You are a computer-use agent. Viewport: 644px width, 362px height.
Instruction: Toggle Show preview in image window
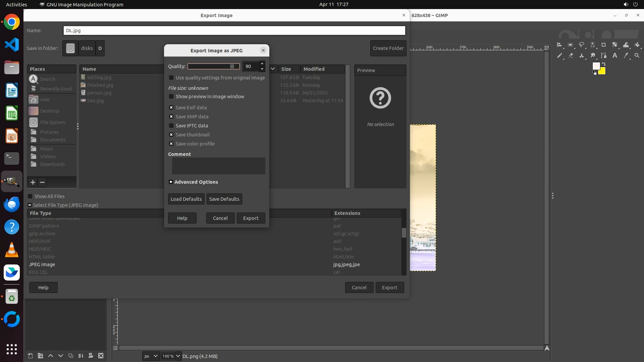(x=171, y=97)
